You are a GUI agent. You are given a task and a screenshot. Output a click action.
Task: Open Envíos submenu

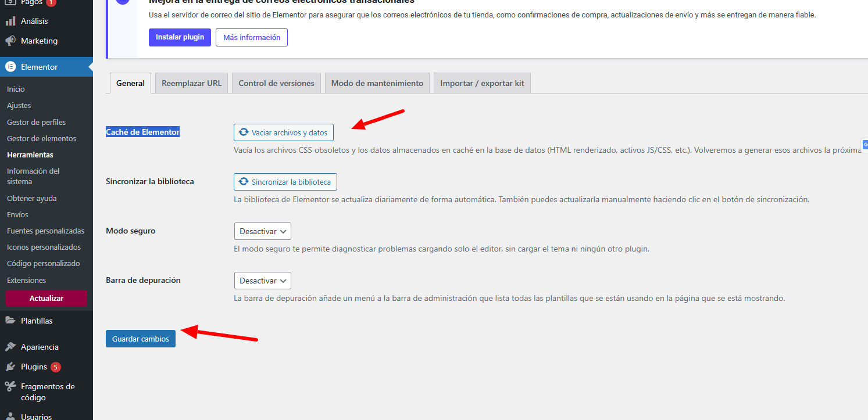(x=17, y=214)
